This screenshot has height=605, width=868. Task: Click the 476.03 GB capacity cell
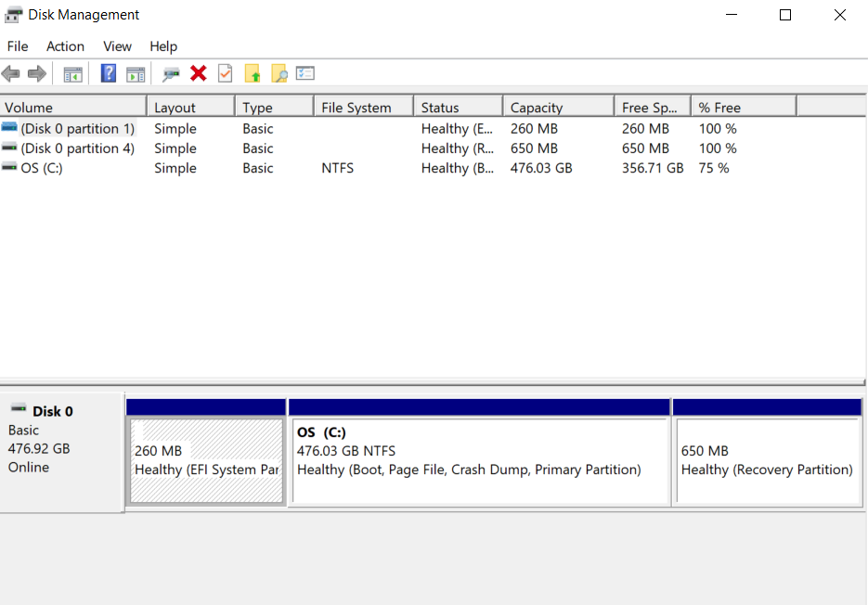pyautogui.click(x=541, y=168)
